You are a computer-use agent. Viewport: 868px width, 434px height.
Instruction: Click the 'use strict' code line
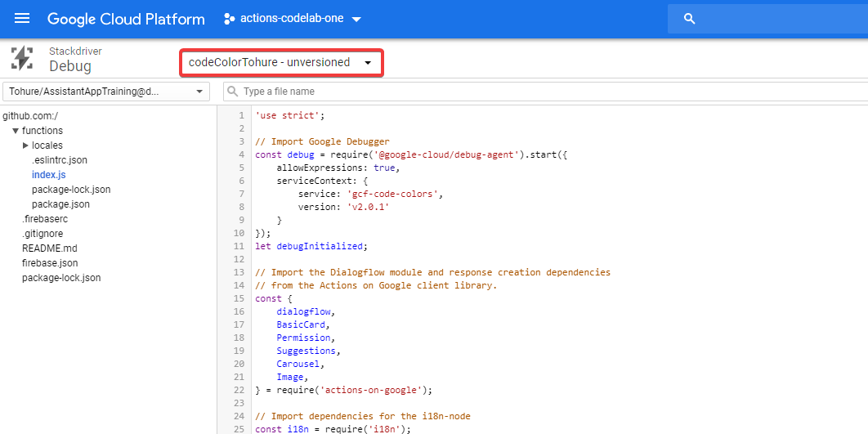point(289,115)
